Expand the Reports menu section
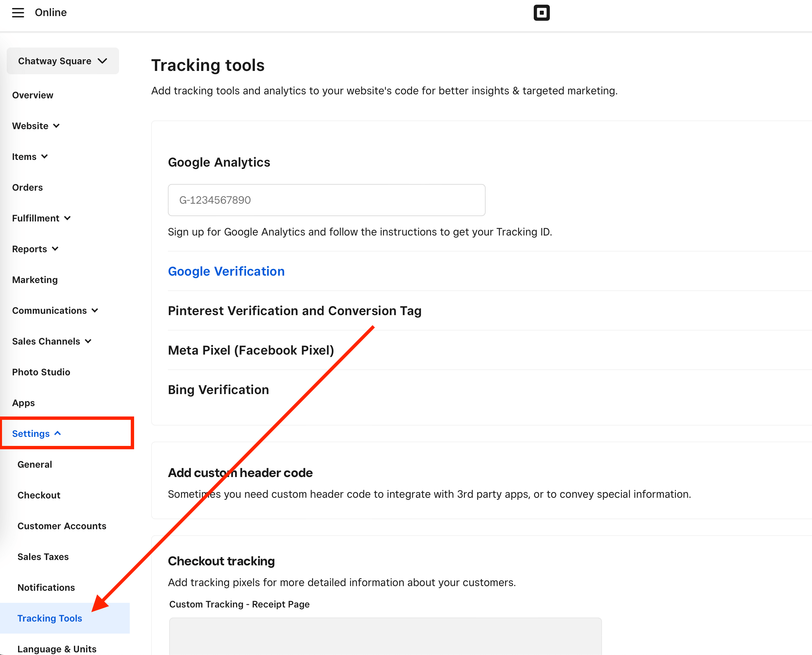812x655 pixels. point(35,249)
